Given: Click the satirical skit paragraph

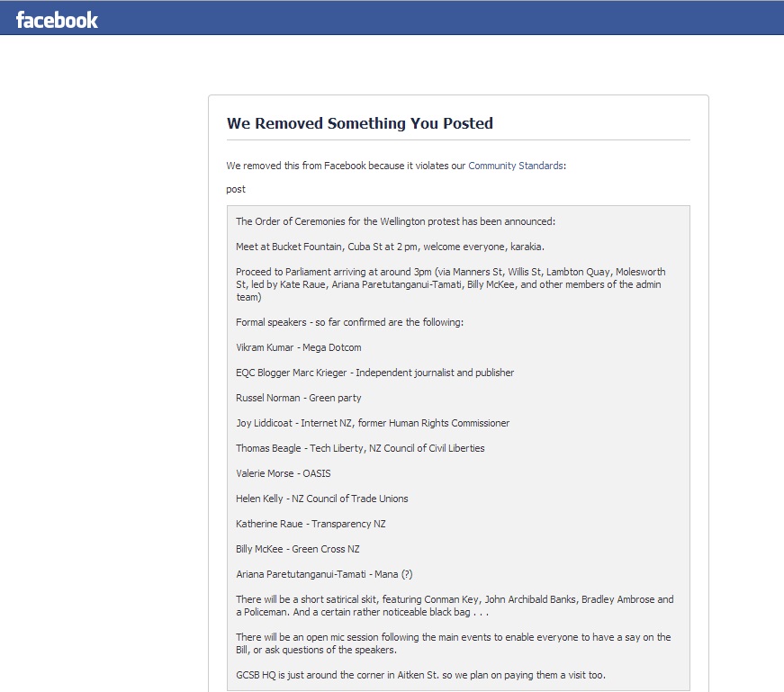Looking at the screenshot, I should point(455,606).
